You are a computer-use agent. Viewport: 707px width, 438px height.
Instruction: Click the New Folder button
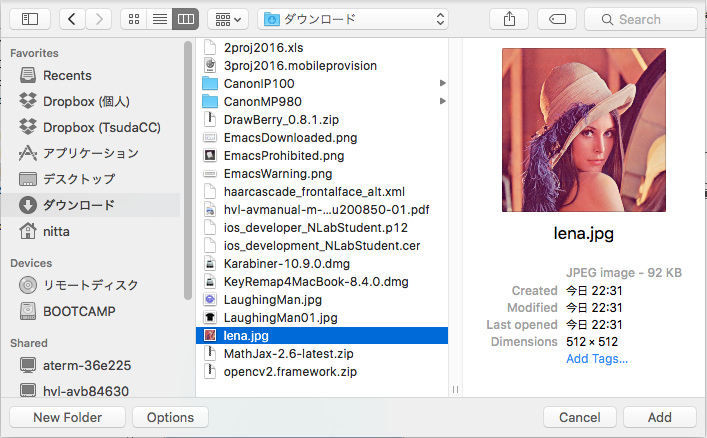(x=66, y=417)
